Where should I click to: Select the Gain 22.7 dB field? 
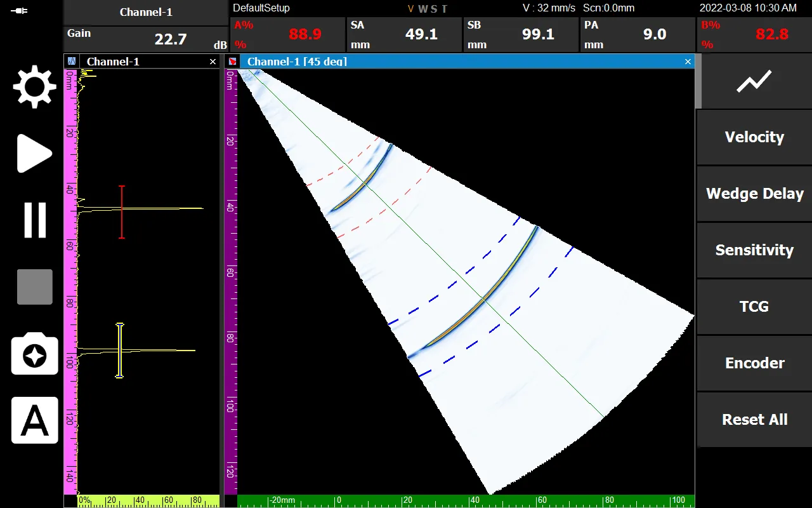[146, 39]
